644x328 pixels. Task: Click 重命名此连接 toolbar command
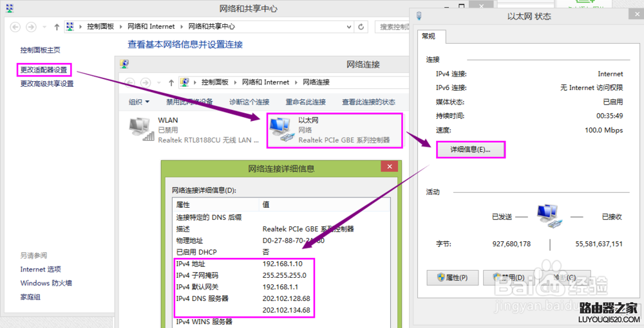coord(305,102)
